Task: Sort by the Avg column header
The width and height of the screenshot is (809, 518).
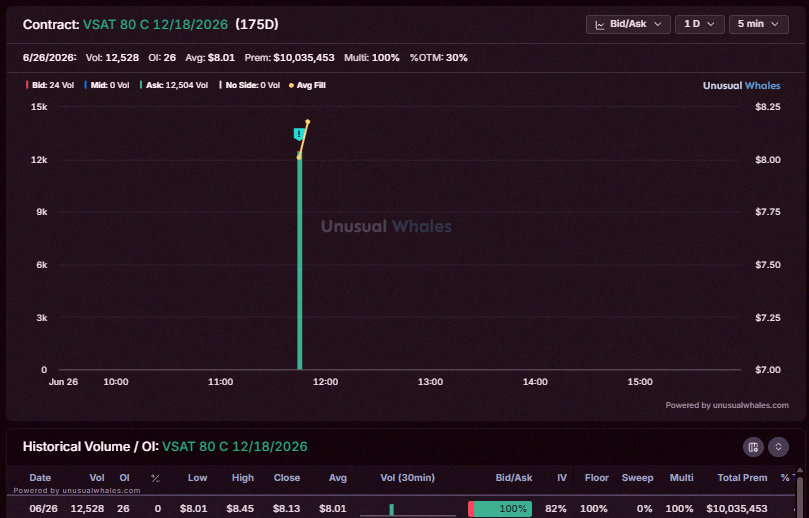Action: coord(338,478)
